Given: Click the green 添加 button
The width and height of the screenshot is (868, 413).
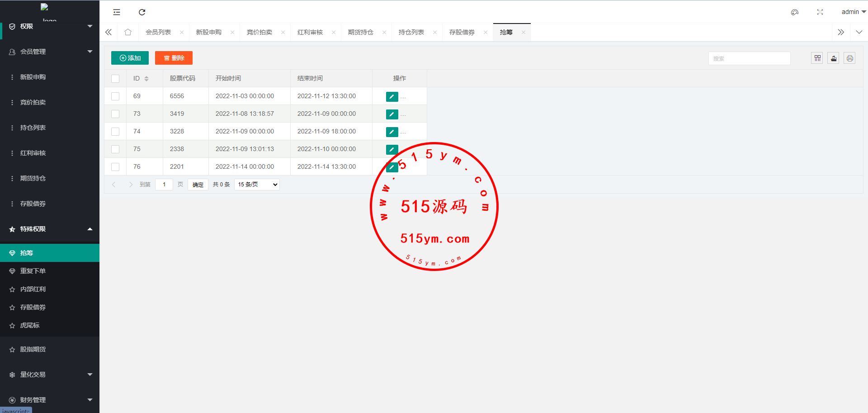Looking at the screenshot, I should click(130, 58).
